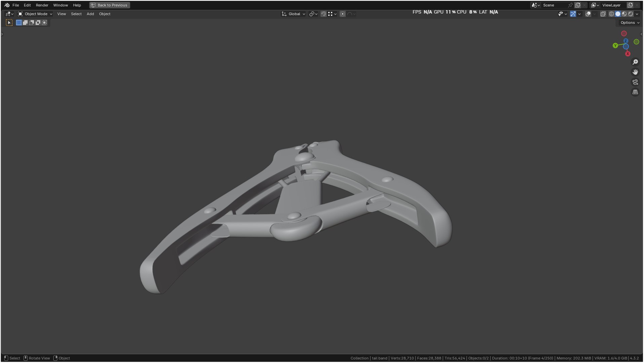Toggle Show Gizmo button
Viewport: 644px width, 363px height.
[x=573, y=14]
